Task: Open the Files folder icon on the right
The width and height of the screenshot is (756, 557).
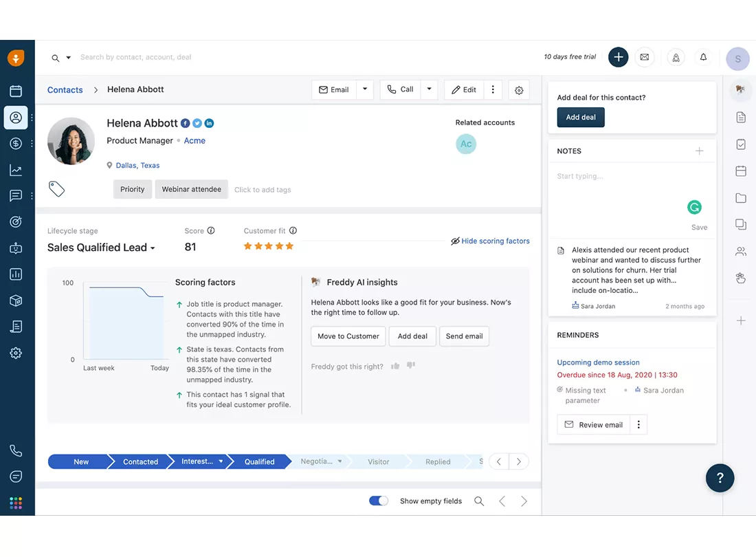Action: tap(741, 198)
